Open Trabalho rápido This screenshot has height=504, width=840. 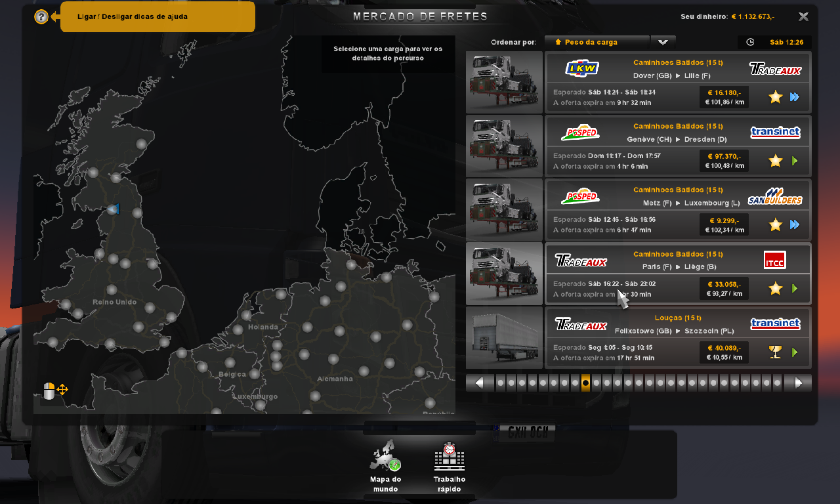450,467
